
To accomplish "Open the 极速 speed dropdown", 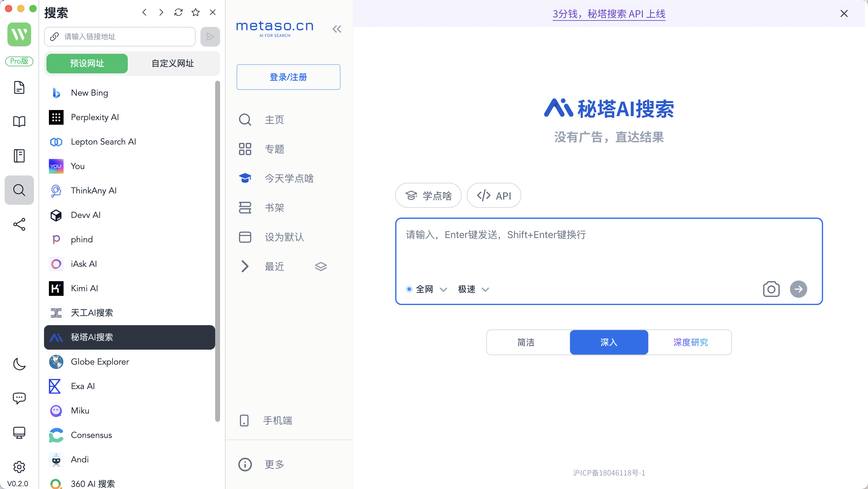I will coord(473,289).
